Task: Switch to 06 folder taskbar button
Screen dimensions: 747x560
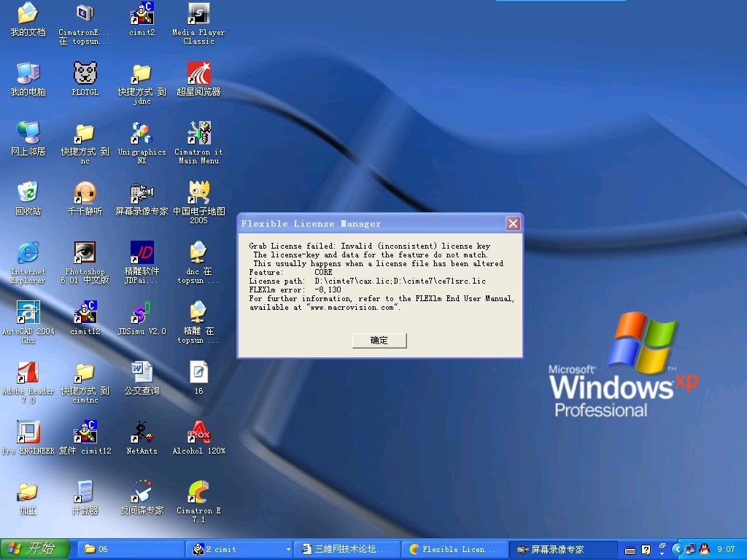Action: [131, 549]
